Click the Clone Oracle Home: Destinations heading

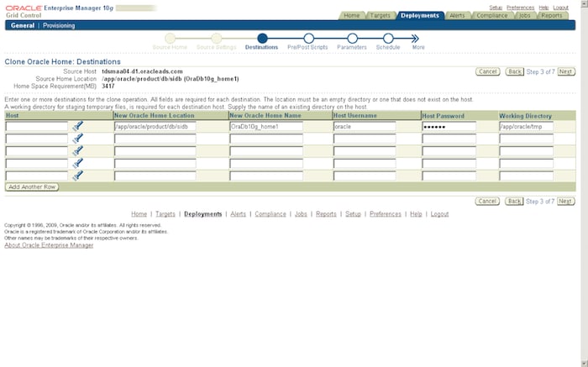[63, 62]
